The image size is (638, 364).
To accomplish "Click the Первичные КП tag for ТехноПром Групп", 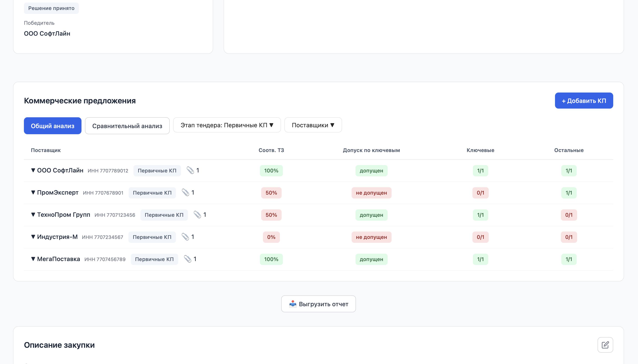I will [x=164, y=215].
